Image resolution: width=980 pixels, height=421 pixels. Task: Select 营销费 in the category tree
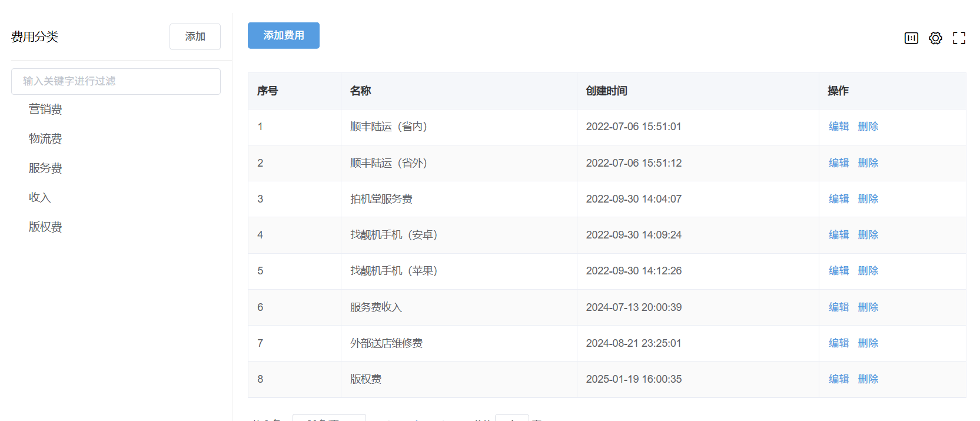[x=45, y=109]
